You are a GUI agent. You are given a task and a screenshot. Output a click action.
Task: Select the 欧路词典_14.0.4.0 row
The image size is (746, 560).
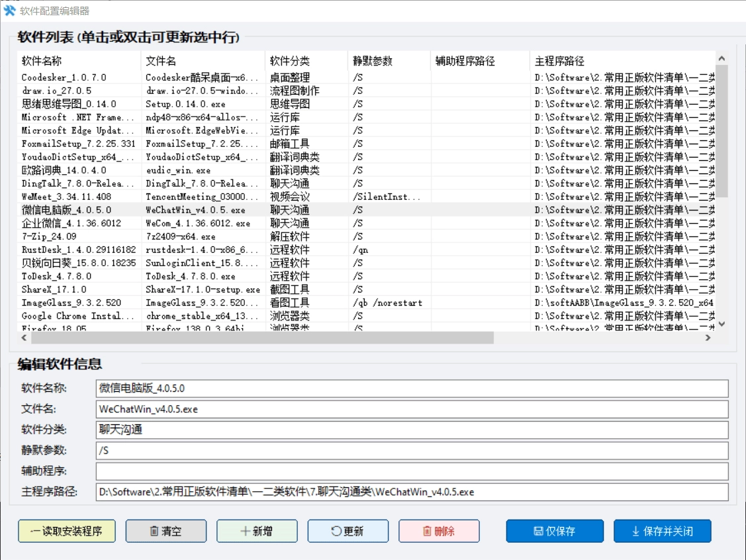pos(366,170)
